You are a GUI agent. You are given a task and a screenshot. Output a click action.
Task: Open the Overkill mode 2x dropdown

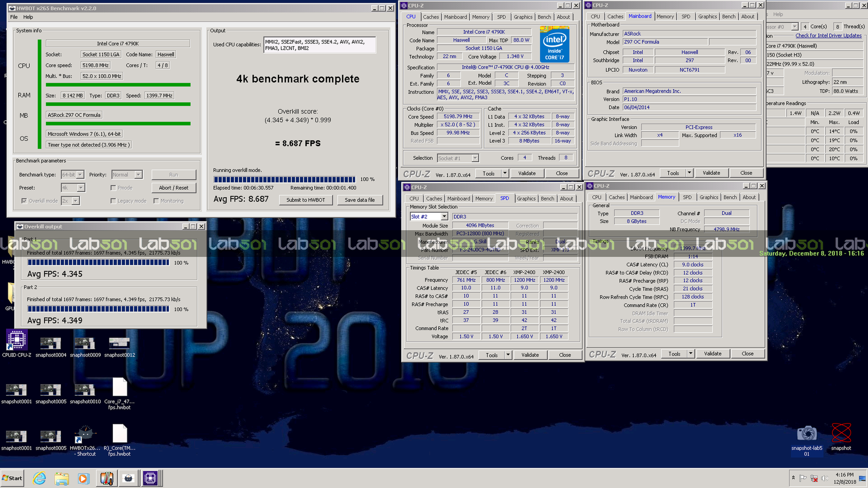click(70, 201)
